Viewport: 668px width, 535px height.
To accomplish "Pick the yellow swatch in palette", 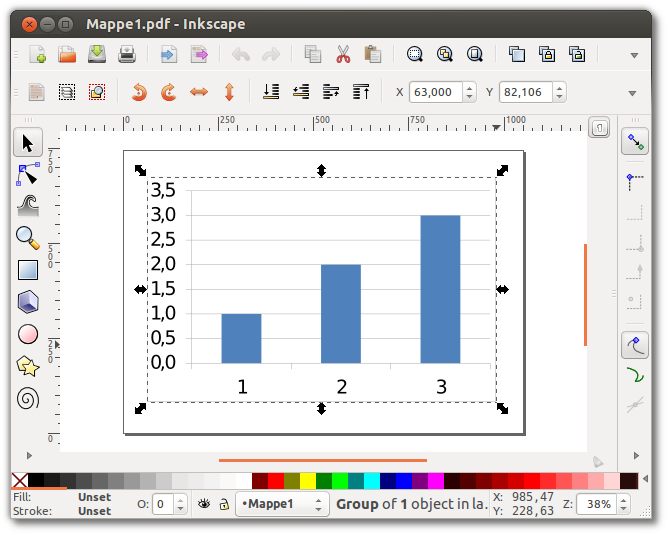I will coord(307,482).
